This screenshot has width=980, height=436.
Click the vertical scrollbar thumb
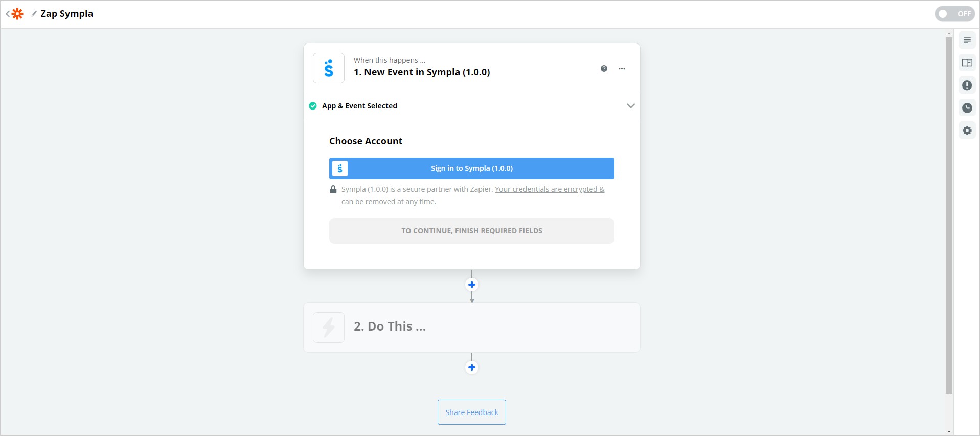[x=949, y=215]
